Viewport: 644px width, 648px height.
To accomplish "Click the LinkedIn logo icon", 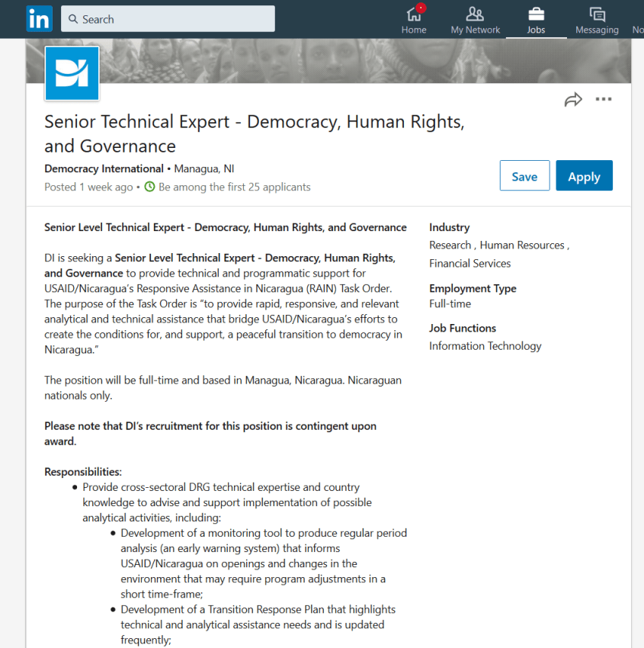I will pyautogui.click(x=39, y=18).
